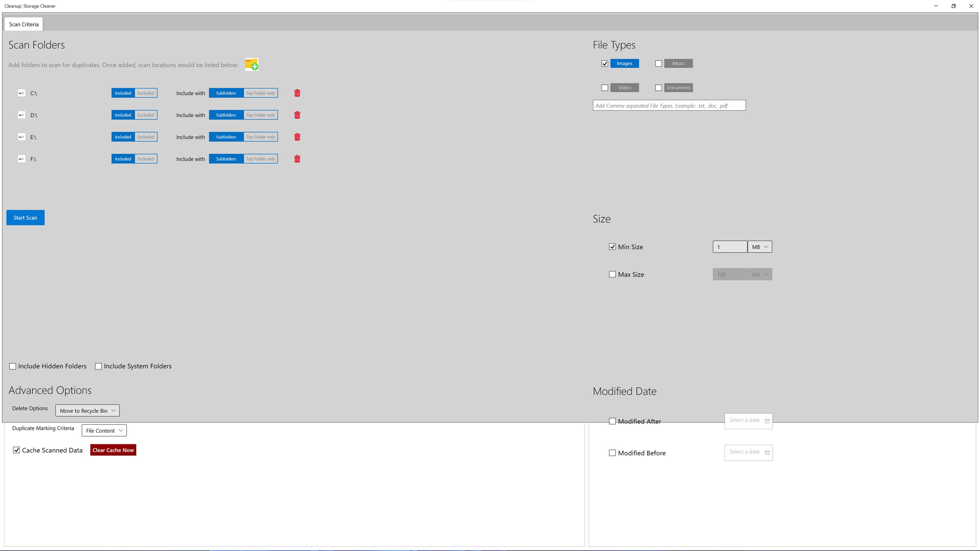The image size is (980, 551).
Task: Switch E:\ to Top Folder only
Action: point(260,137)
